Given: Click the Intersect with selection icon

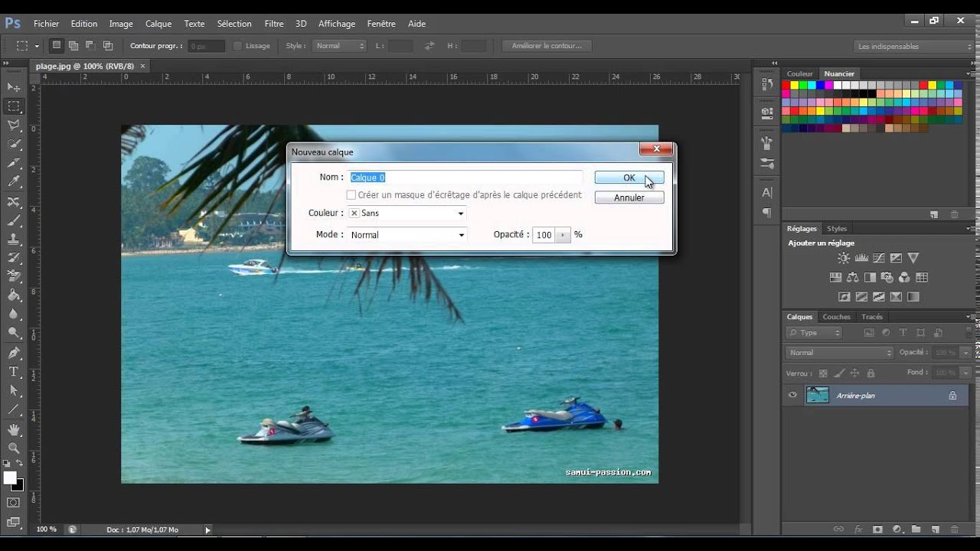Looking at the screenshot, I should pos(107,46).
